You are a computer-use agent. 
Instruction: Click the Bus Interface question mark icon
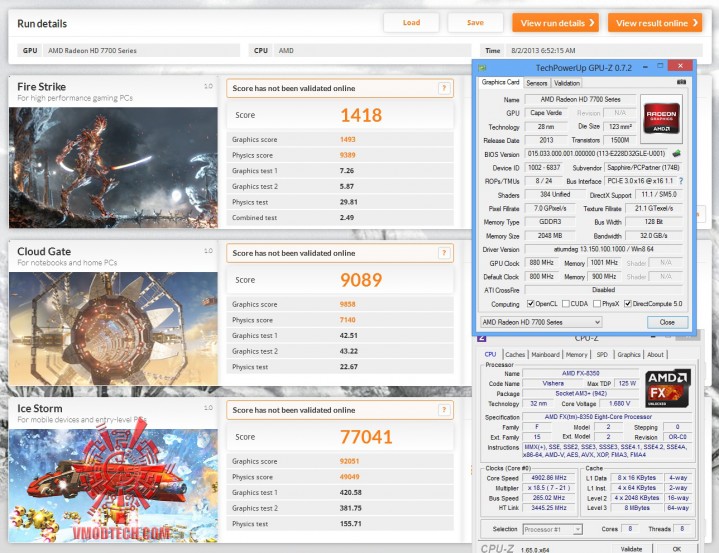point(681,181)
